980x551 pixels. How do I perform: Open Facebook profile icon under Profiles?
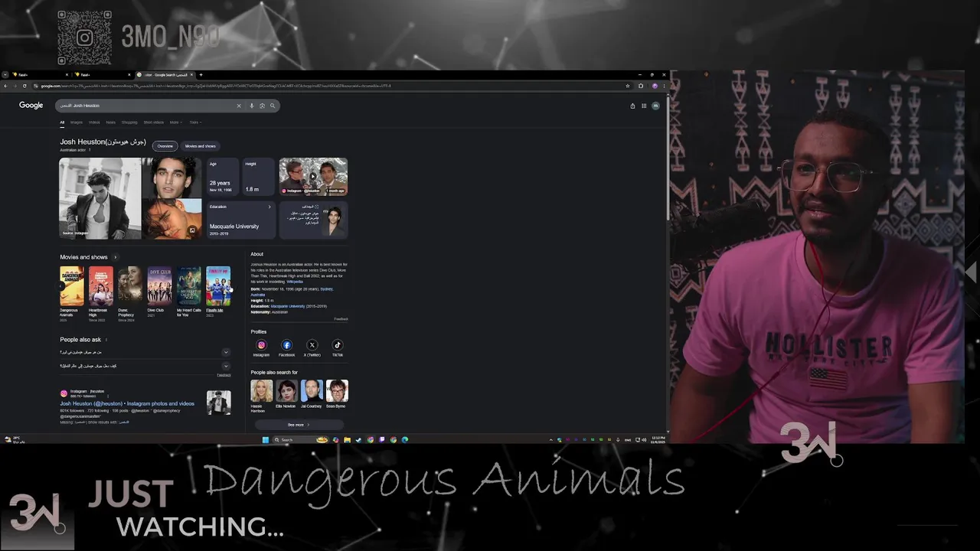(286, 345)
